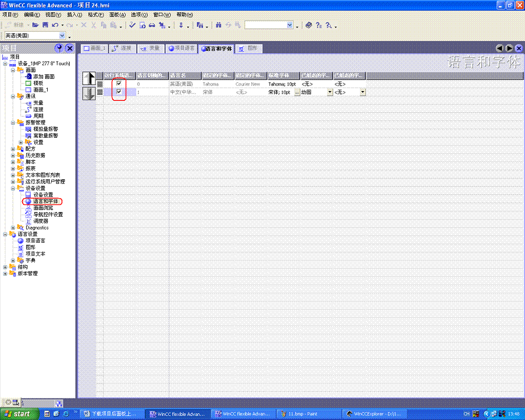Open 离散量报警 in the project tree
Image resolution: width=525 pixels, height=420 pixels.
(x=46, y=135)
